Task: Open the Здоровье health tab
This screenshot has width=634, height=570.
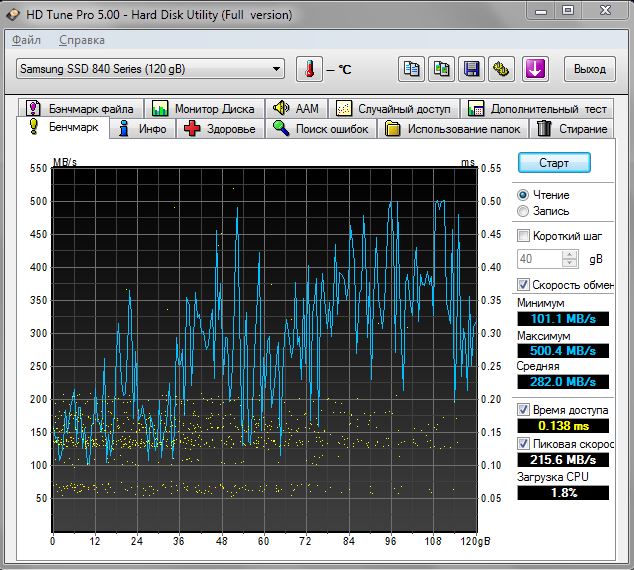Action: point(220,129)
